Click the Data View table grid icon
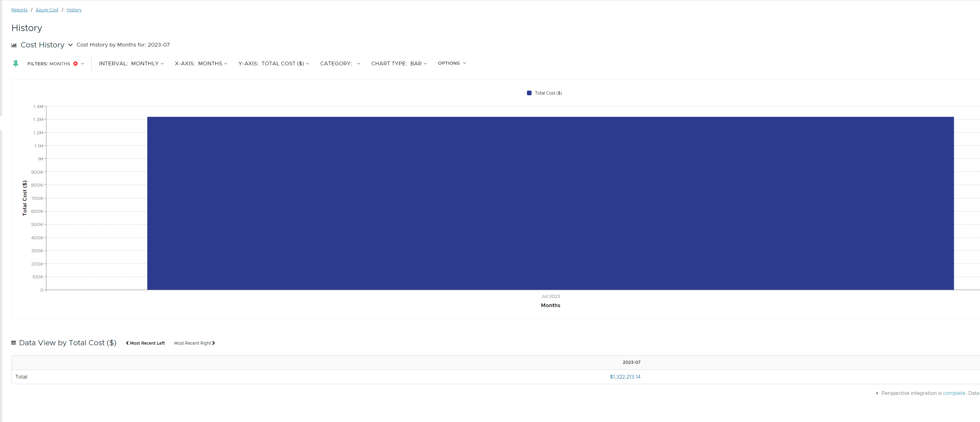This screenshot has height=422, width=980. tap(14, 343)
